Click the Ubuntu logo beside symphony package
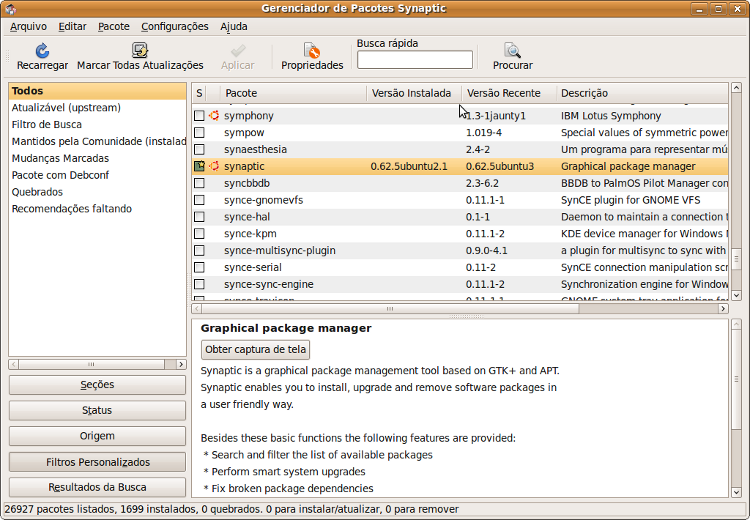Viewport: 750px width, 520px height. 214,116
